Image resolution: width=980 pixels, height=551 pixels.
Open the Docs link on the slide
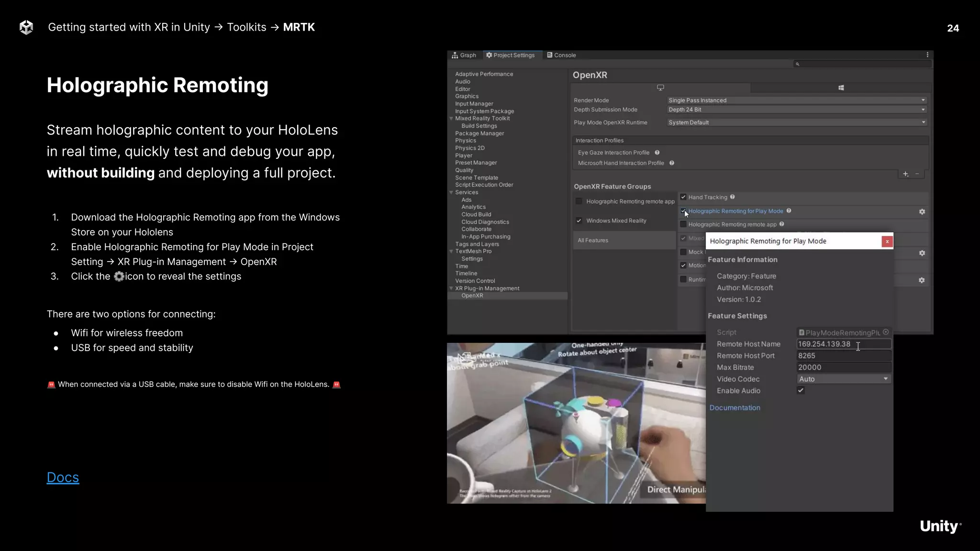coord(63,477)
